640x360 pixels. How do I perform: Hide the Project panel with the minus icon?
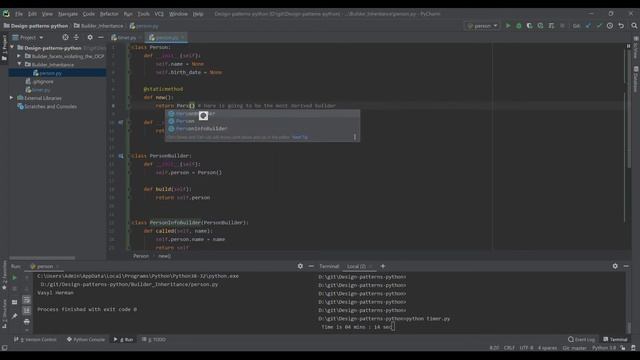pyautogui.click(x=101, y=38)
